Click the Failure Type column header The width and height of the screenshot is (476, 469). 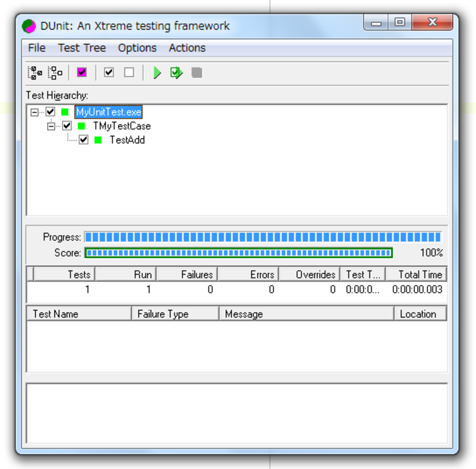click(x=175, y=314)
